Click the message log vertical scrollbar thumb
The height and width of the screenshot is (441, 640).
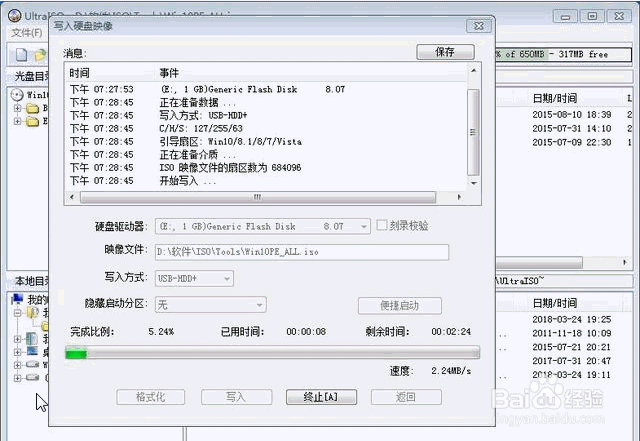click(473, 132)
